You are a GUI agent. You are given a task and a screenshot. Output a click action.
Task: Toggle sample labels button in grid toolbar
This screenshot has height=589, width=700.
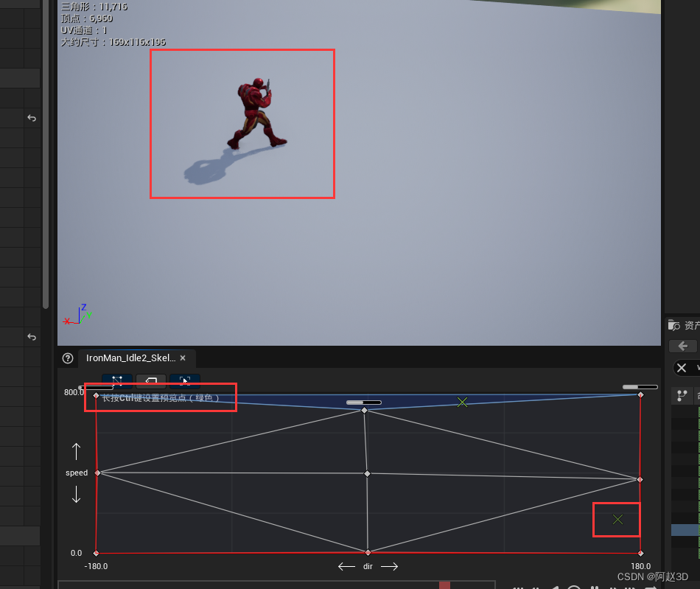coord(151,380)
